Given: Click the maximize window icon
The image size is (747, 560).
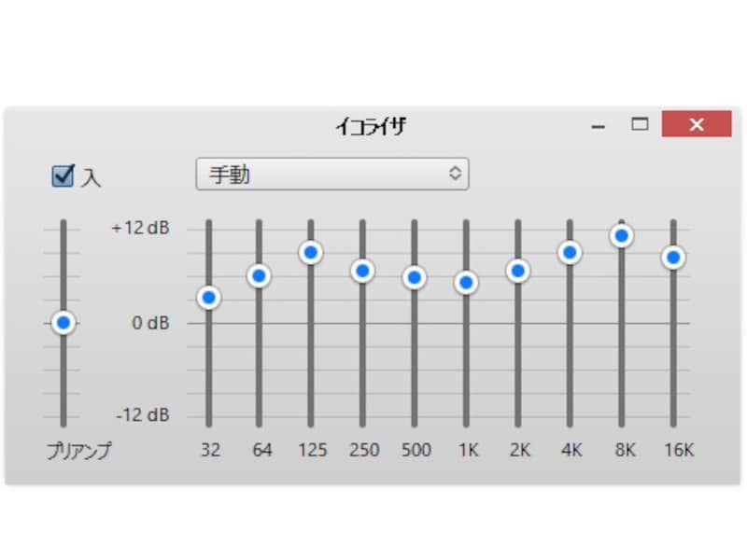Looking at the screenshot, I should (641, 123).
